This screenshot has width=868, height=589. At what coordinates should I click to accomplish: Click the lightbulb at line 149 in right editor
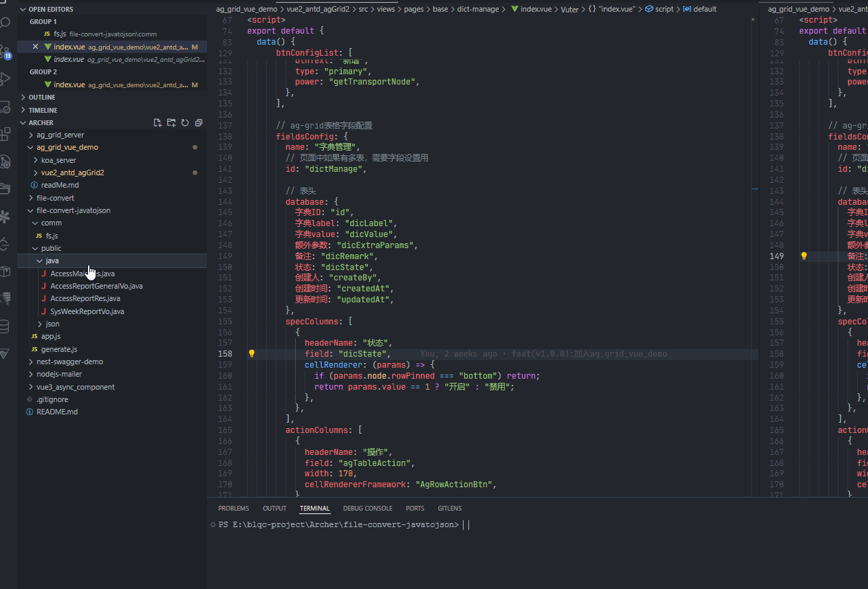803,256
